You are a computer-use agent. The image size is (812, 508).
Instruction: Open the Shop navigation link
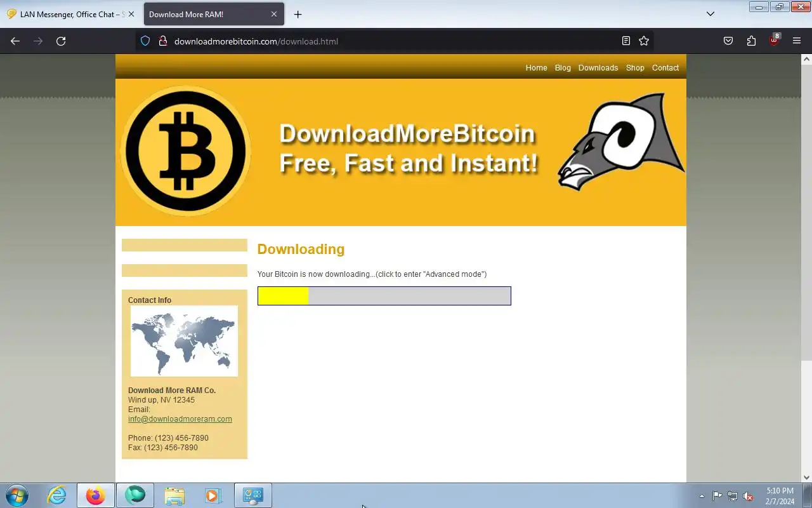coord(635,68)
